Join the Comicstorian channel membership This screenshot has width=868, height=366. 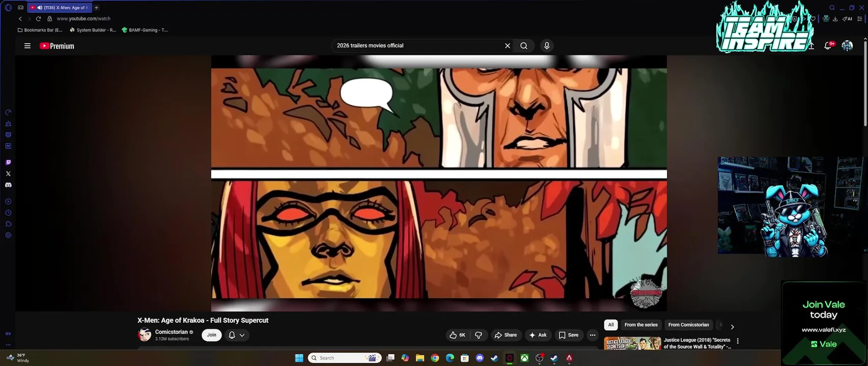212,335
